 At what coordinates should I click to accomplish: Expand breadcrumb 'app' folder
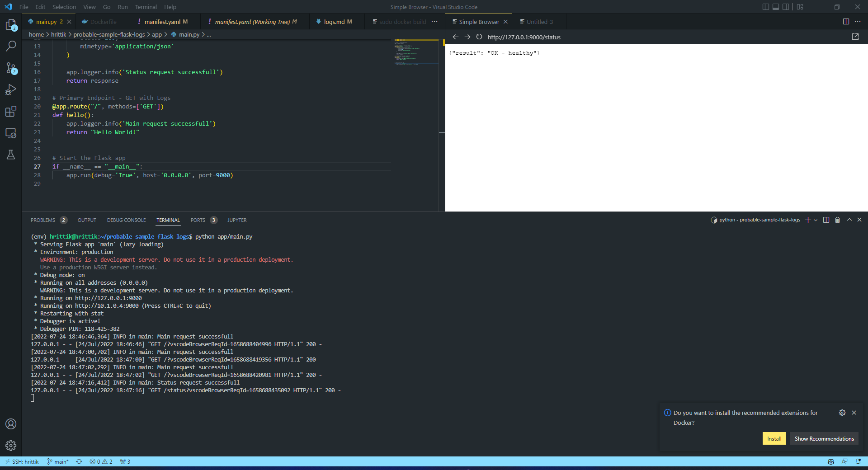coord(157,34)
